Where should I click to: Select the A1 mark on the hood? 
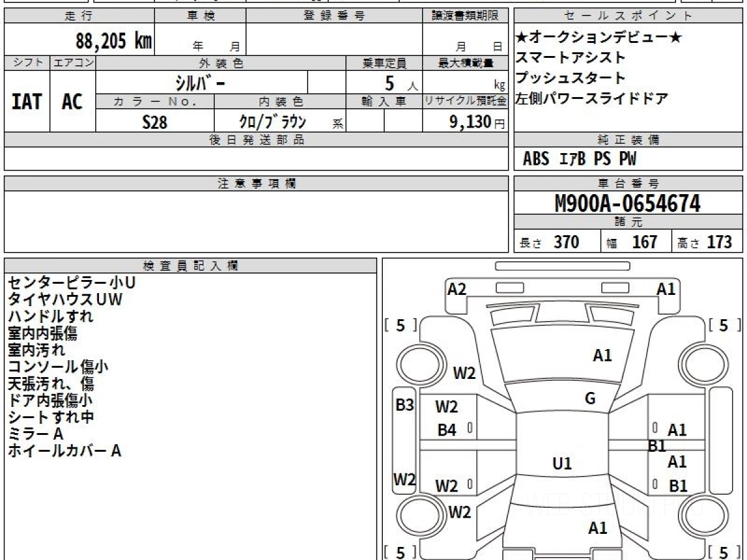602,355
